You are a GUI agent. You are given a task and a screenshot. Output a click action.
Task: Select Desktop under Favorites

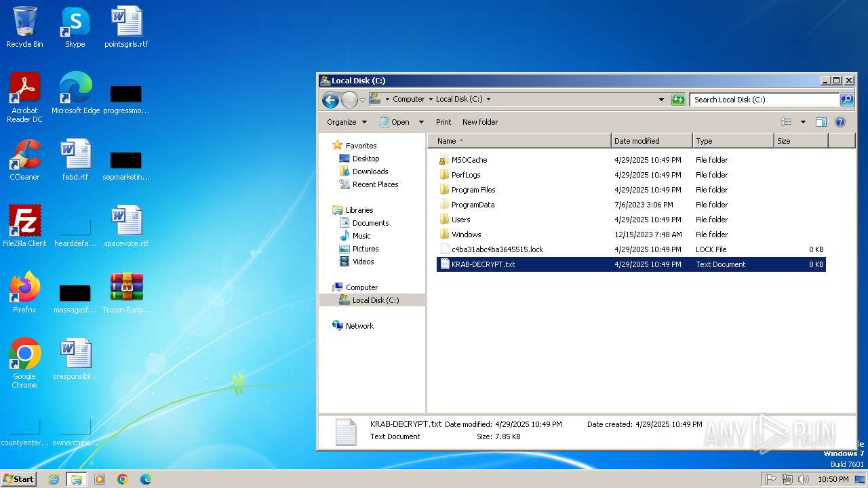pyautogui.click(x=366, y=159)
